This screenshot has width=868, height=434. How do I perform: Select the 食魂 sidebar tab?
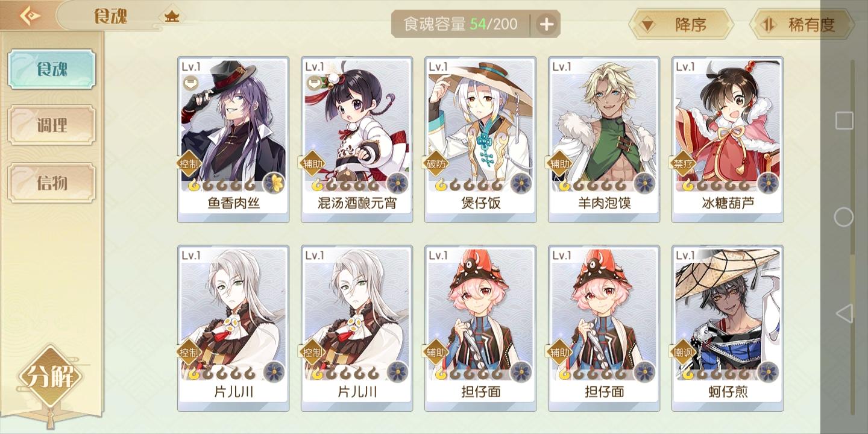point(52,69)
